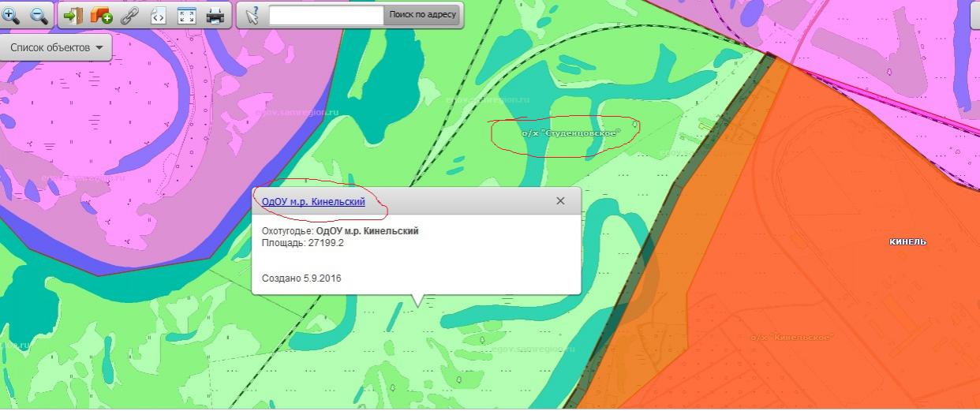Click the Создано 5.9.2016 text in popup
The image size is (980, 411).
(x=301, y=278)
